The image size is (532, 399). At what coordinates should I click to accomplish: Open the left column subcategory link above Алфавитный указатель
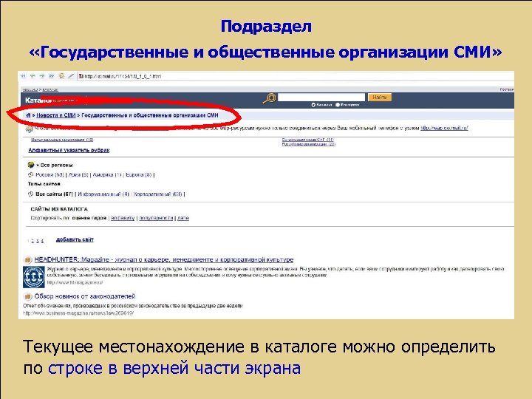[62, 140]
